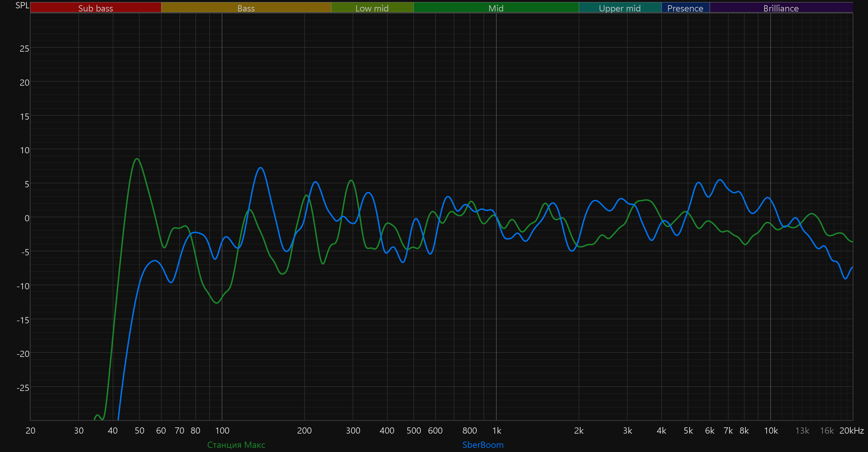This screenshot has width=868, height=452.
Task: Click the 1k frequency axis label
Action: coord(496,430)
